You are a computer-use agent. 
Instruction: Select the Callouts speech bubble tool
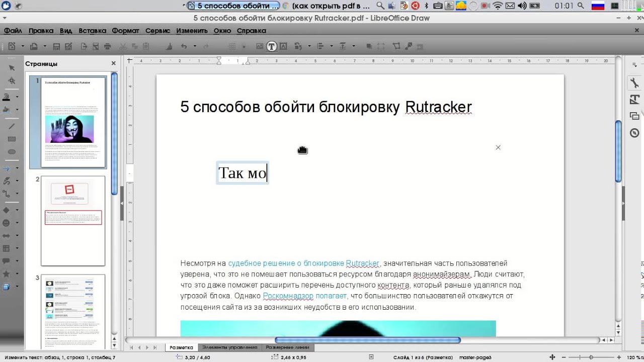tap(7, 261)
